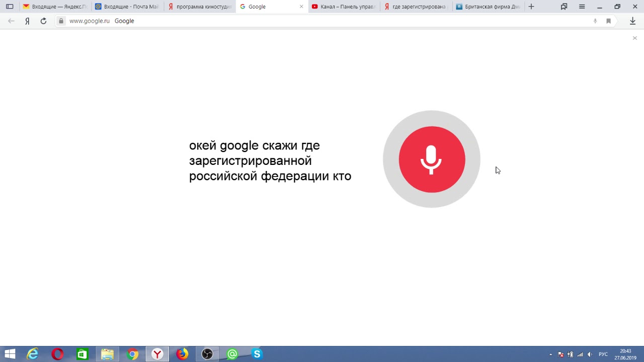Screen dimensions: 644x362
Task: Open the clock showing 20:43
Action: (x=625, y=354)
